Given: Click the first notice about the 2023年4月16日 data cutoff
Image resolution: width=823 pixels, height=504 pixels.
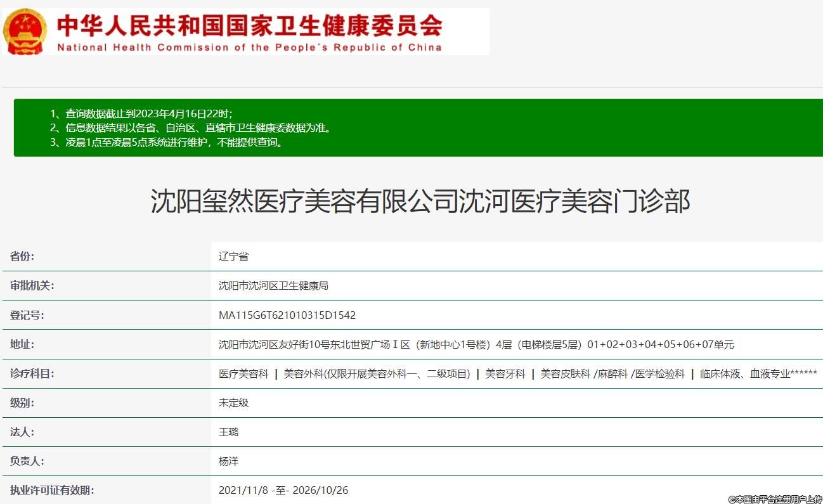Looking at the screenshot, I should click(141, 113).
